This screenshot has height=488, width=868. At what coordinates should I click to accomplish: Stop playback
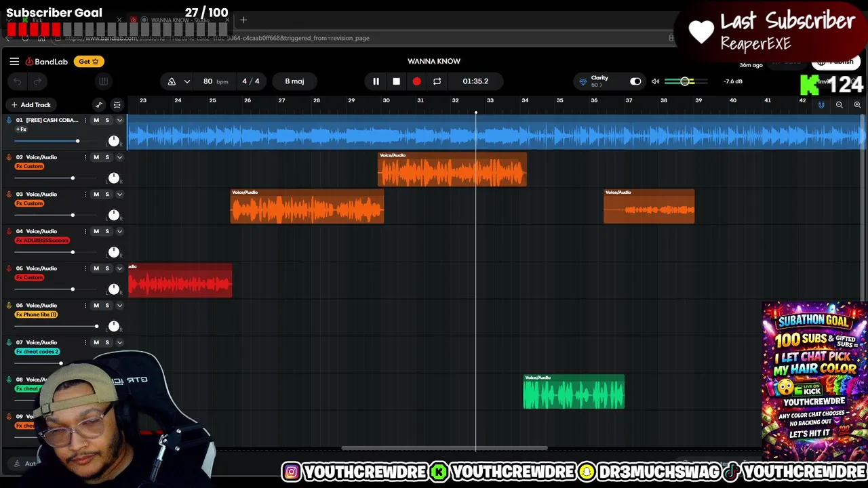396,81
